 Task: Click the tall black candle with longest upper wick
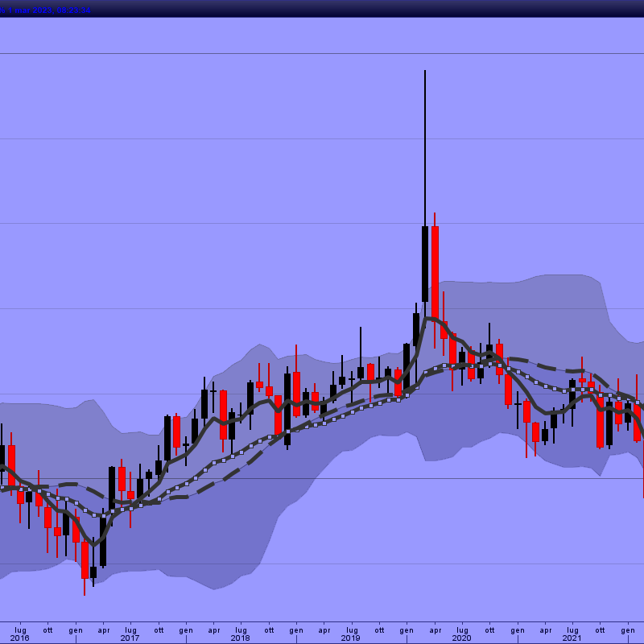424,264
